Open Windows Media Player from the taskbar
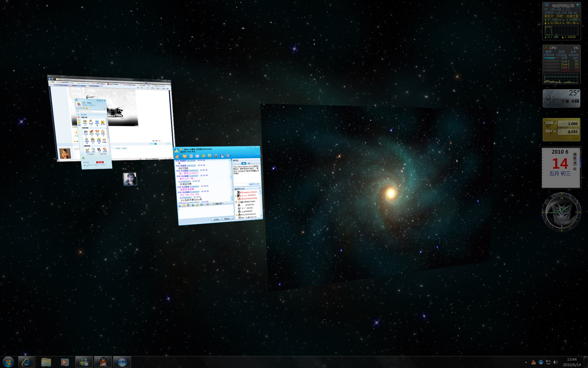Viewport: 588px width, 368px height. (x=65, y=362)
